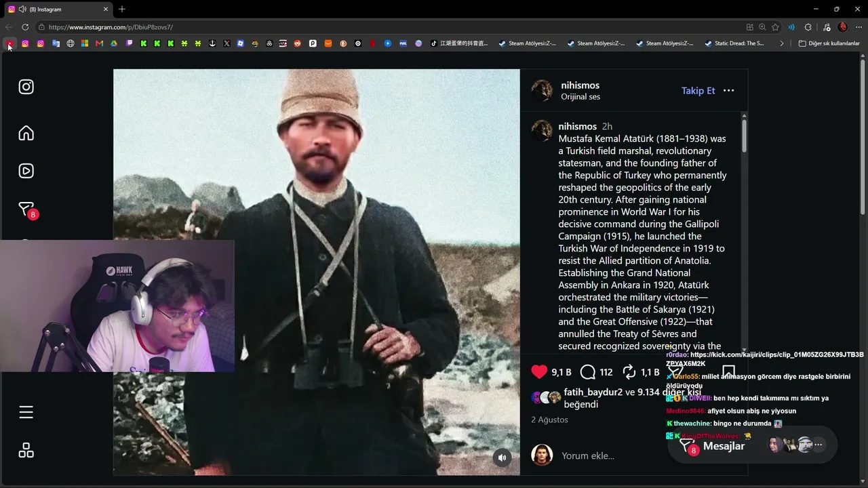The image size is (868, 488).
Task: Click the nihismos avatar in post header
Action: click(542, 90)
